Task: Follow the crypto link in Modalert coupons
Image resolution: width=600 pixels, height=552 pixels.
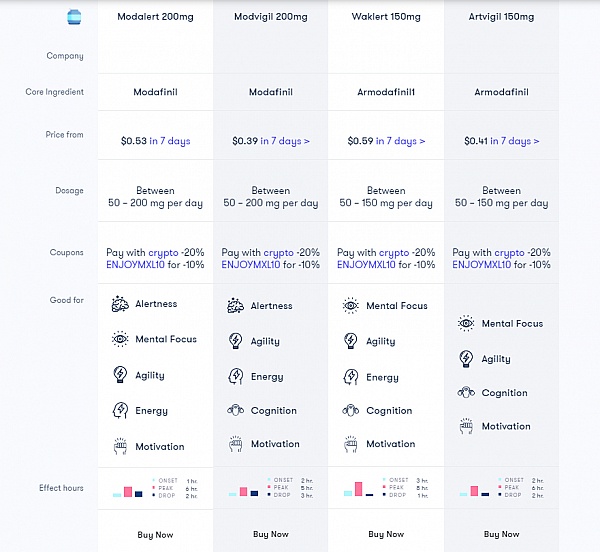Action: tap(163, 253)
